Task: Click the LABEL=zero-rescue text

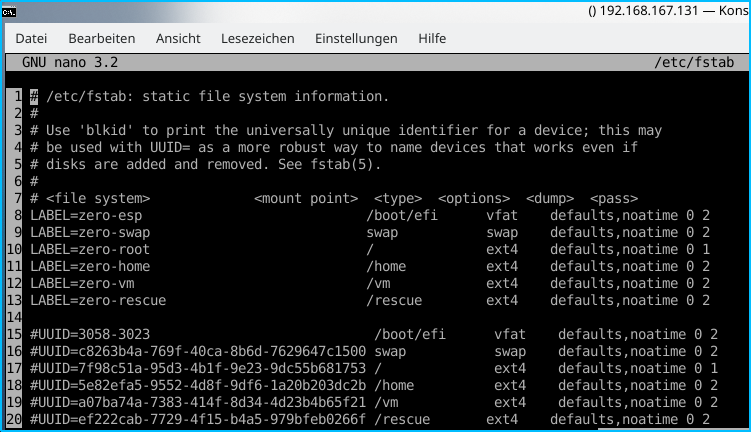Action: [98, 300]
